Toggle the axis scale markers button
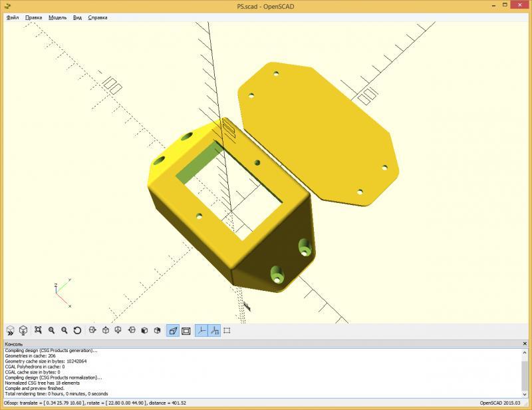The image size is (532, 410). [214, 330]
